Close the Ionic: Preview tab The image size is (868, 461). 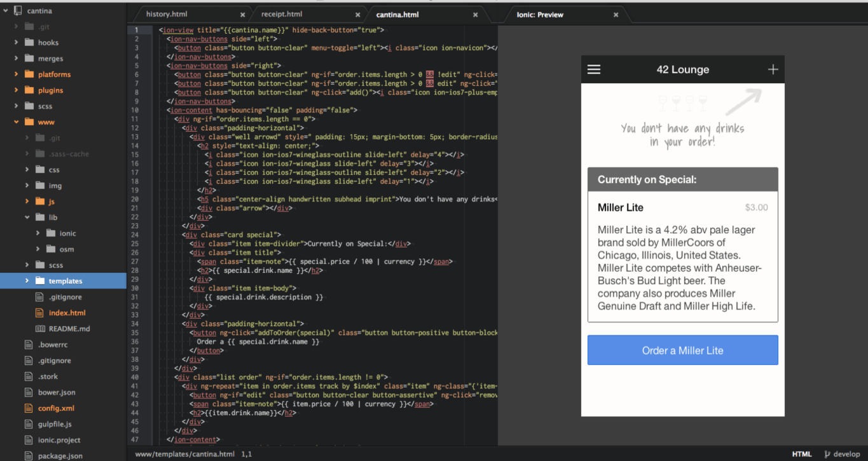click(x=615, y=15)
